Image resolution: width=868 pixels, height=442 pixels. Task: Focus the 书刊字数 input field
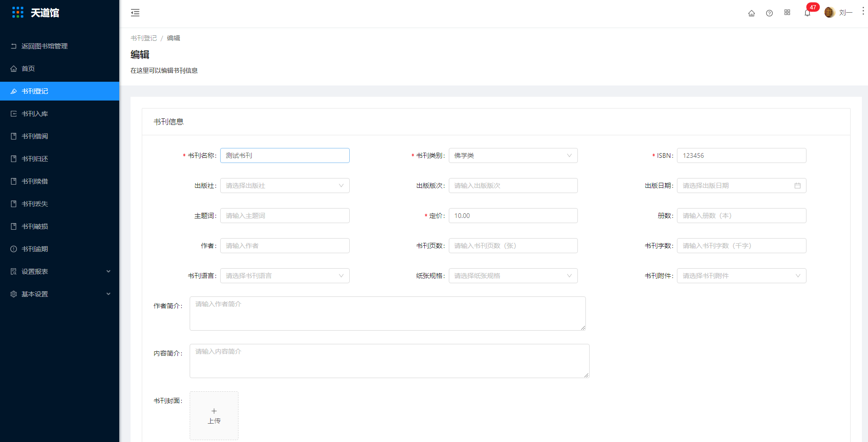(x=742, y=246)
